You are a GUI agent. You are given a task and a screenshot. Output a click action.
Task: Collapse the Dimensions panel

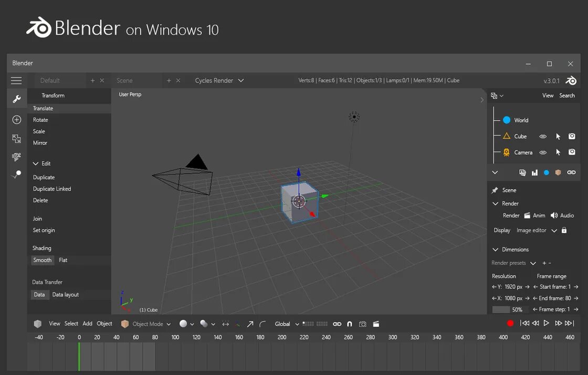(496, 249)
